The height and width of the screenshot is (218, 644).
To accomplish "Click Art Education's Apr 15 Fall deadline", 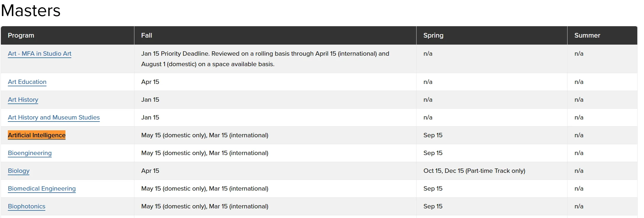I will [150, 82].
